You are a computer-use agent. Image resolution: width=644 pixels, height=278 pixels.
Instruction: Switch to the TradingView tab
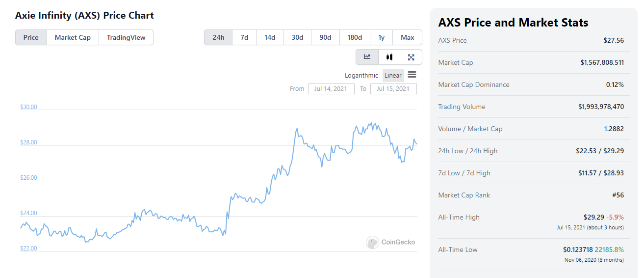126,37
